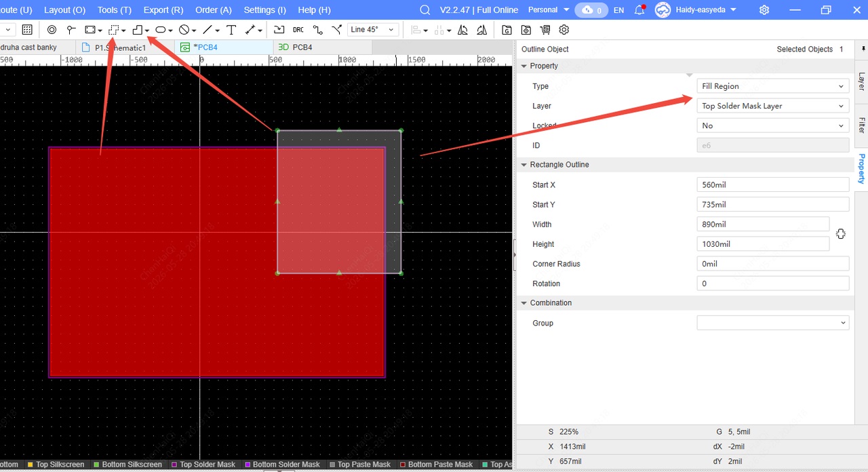Click the Gerber export file icon
The height and width of the screenshot is (472, 868).
[507, 30]
